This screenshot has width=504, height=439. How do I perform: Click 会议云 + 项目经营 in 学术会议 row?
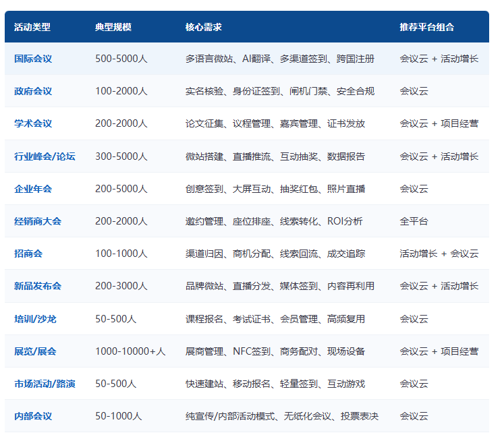(x=439, y=123)
